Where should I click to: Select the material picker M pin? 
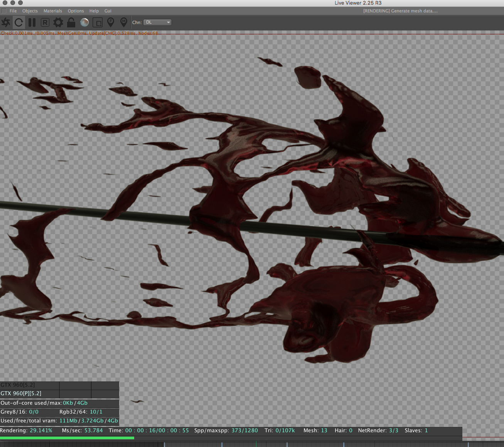pyautogui.click(x=123, y=22)
